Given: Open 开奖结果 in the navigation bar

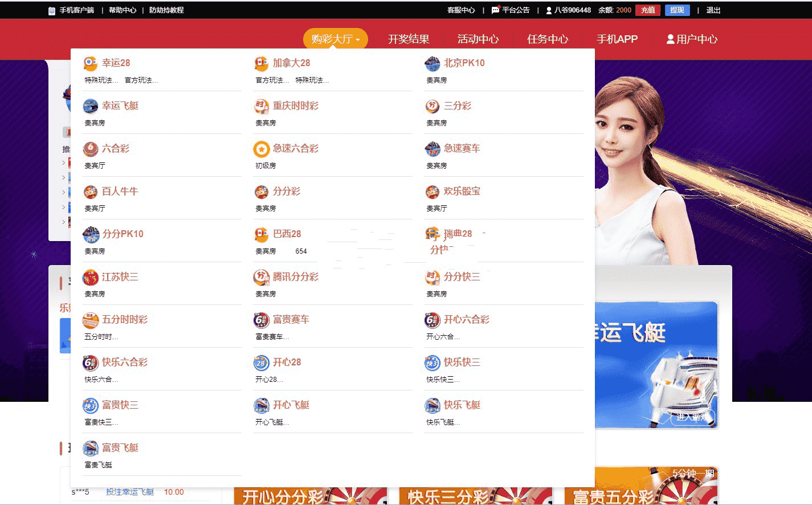Looking at the screenshot, I should [x=409, y=39].
